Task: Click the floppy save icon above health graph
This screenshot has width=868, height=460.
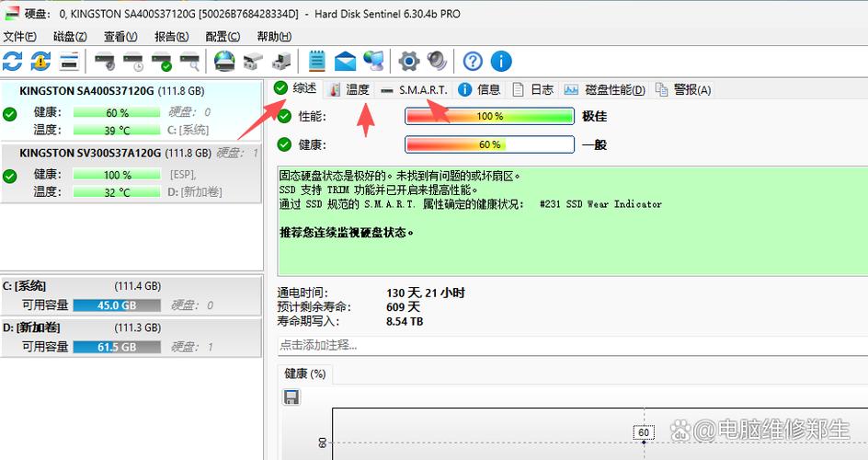Action: pyautogui.click(x=291, y=397)
